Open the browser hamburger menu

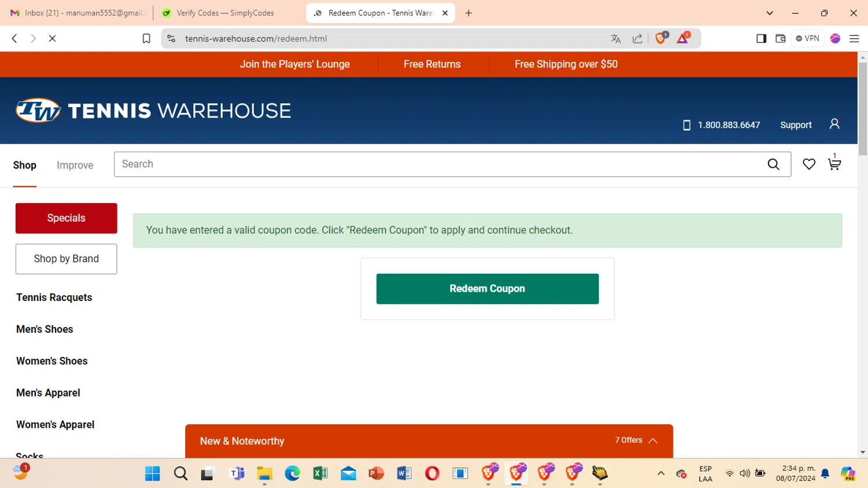(854, 38)
